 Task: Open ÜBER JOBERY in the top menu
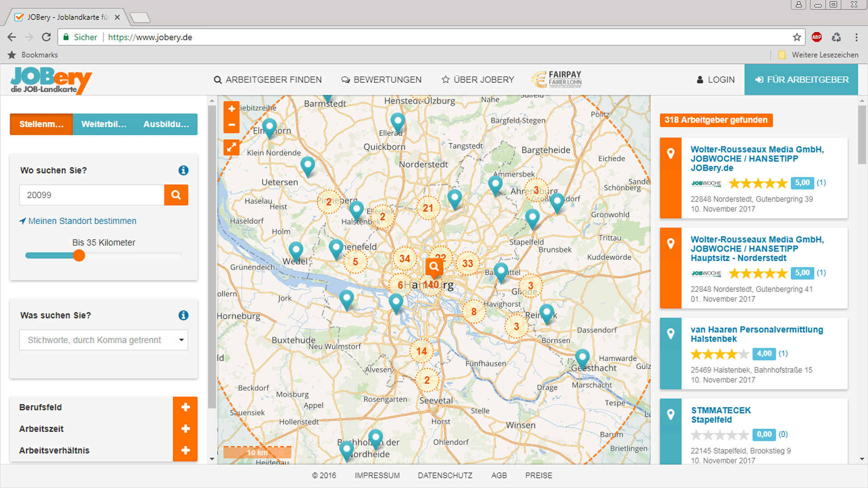click(478, 80)
